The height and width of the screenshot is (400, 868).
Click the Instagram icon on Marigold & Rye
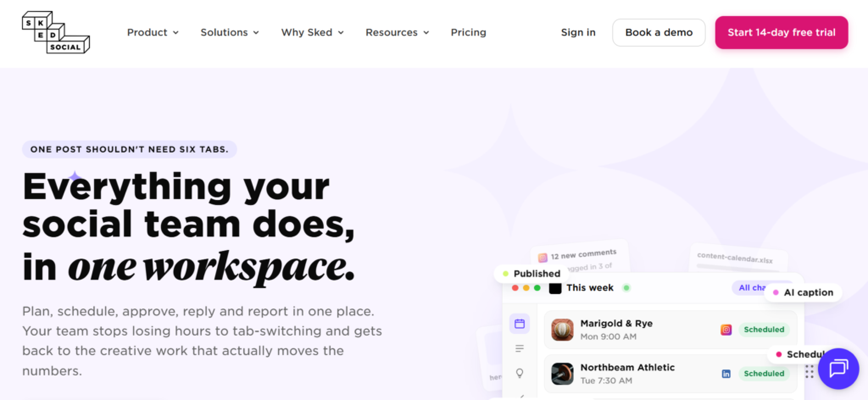pyautogui.click(x=726, y=330)
